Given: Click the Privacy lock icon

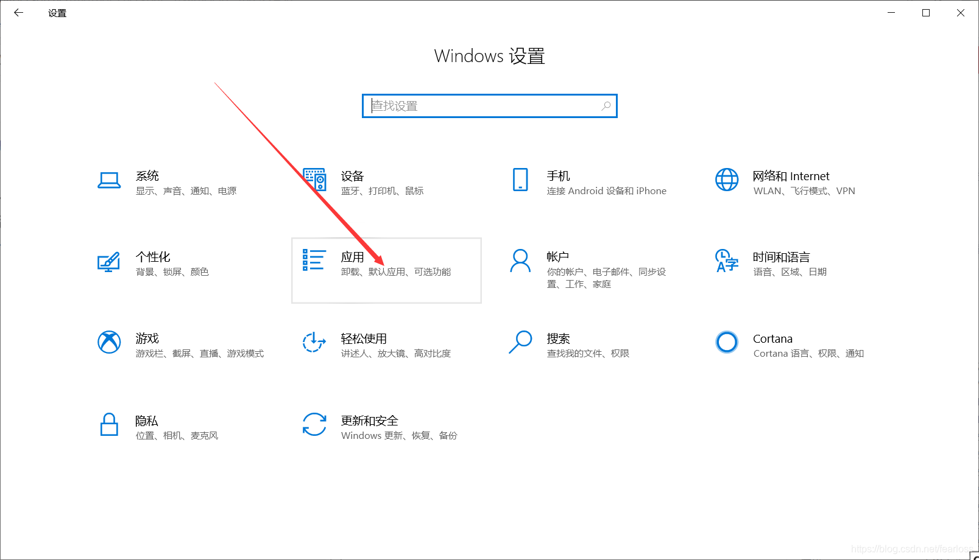Looking at the screenshot, I should click(x=109, y=424).
